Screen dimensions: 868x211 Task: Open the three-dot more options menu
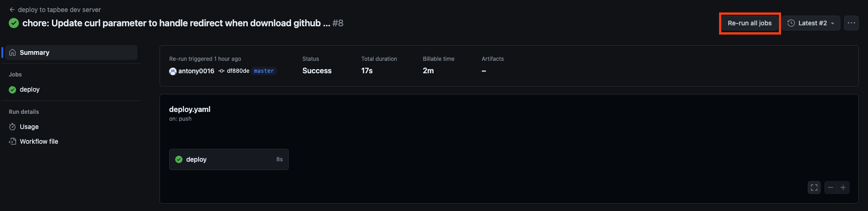click(x=851, y=23)
